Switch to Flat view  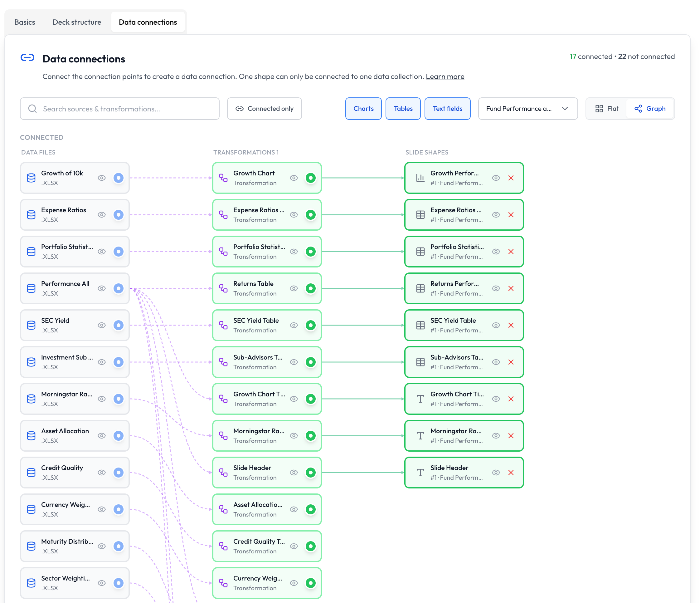[x=607, y=109]
